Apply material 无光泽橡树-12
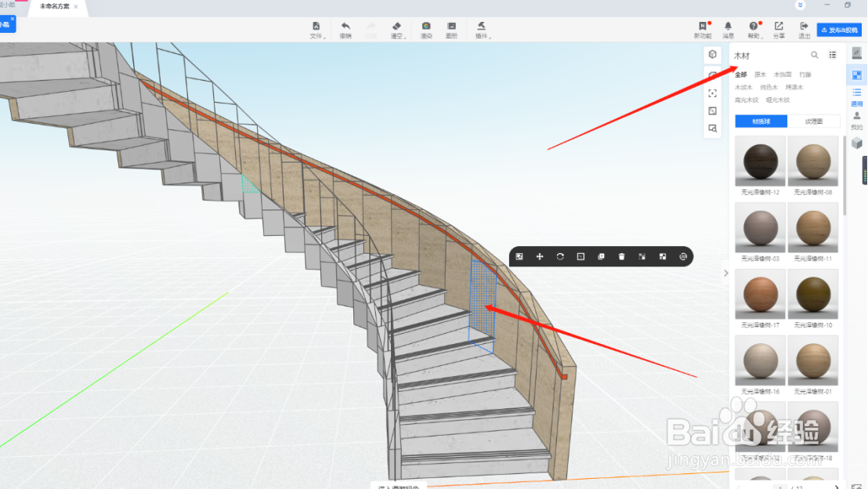Viewport: 868px width, 489px height. pos(760,161)
